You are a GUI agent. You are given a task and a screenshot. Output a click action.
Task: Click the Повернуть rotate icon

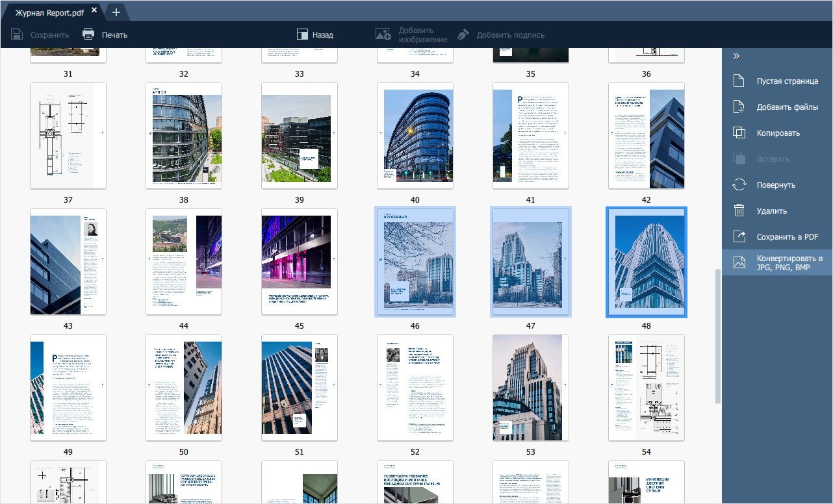739,185
